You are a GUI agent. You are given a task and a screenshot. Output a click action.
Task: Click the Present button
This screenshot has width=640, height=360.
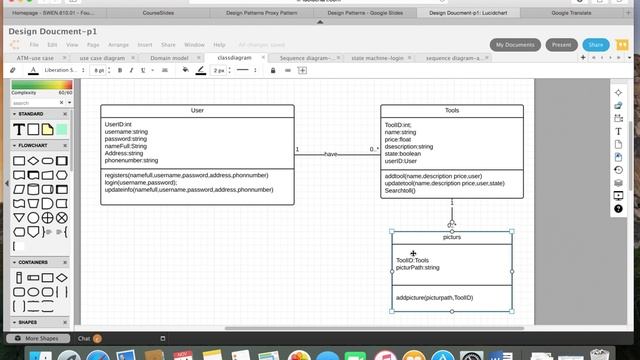click(x=562, y=44)
